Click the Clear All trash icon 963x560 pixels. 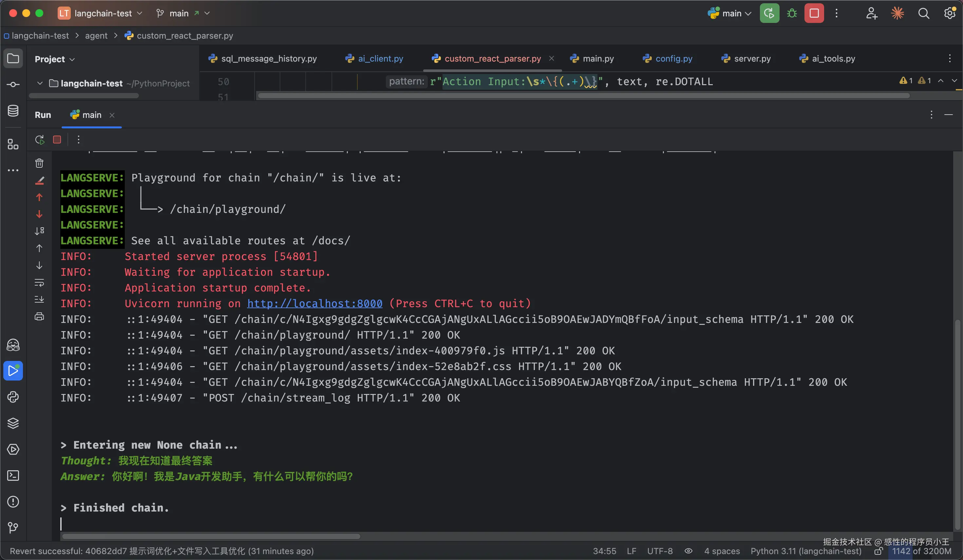(39, 163)
